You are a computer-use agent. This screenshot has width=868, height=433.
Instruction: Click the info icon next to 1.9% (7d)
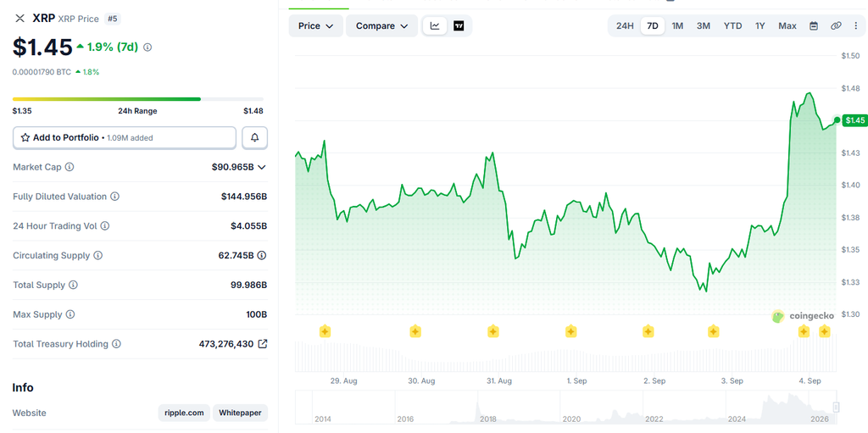(x=147, y=47)
